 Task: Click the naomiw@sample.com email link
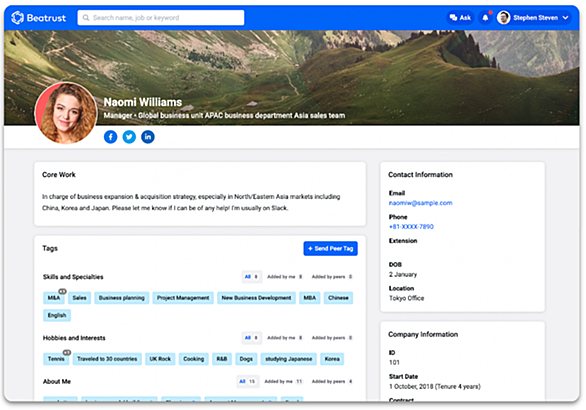tap(420, 203)
